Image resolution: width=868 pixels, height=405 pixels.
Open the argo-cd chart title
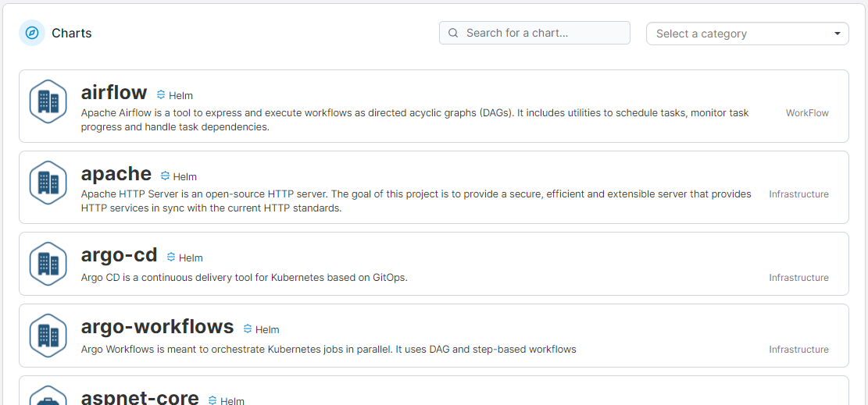point(119,254)
